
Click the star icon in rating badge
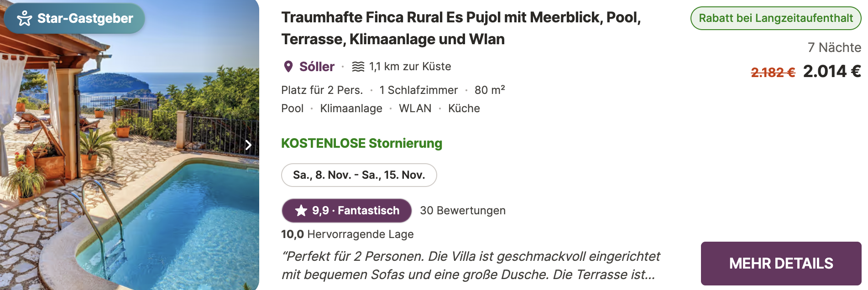[301, 211]
